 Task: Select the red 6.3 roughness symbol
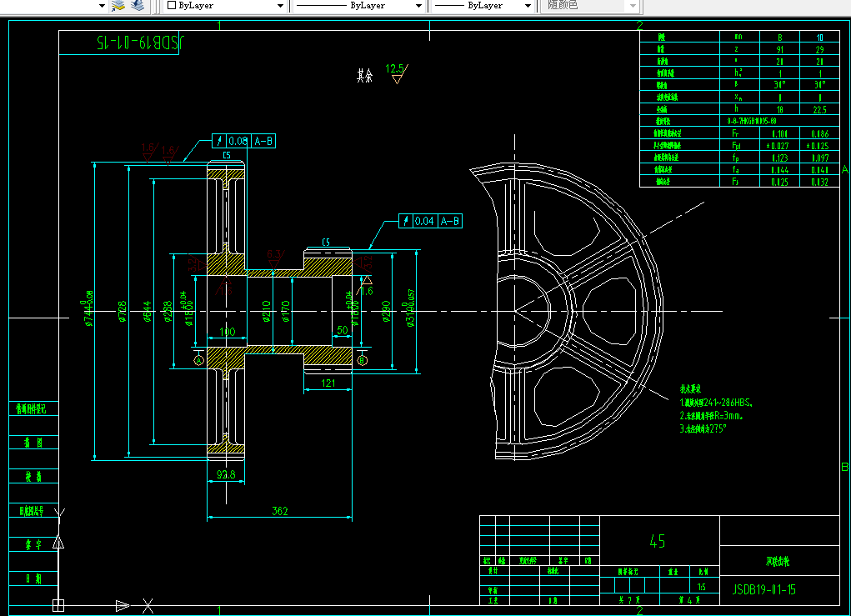click(x=275, y=258)
